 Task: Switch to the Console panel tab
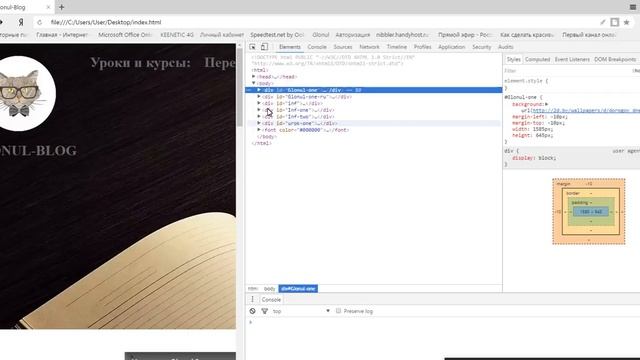pos(317,47)
